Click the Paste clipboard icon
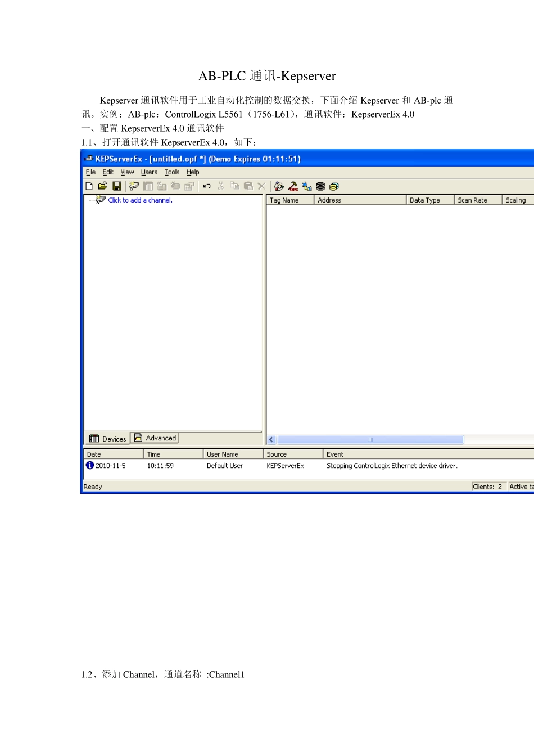Screen dimensions: 534x756 pos(248,186)
